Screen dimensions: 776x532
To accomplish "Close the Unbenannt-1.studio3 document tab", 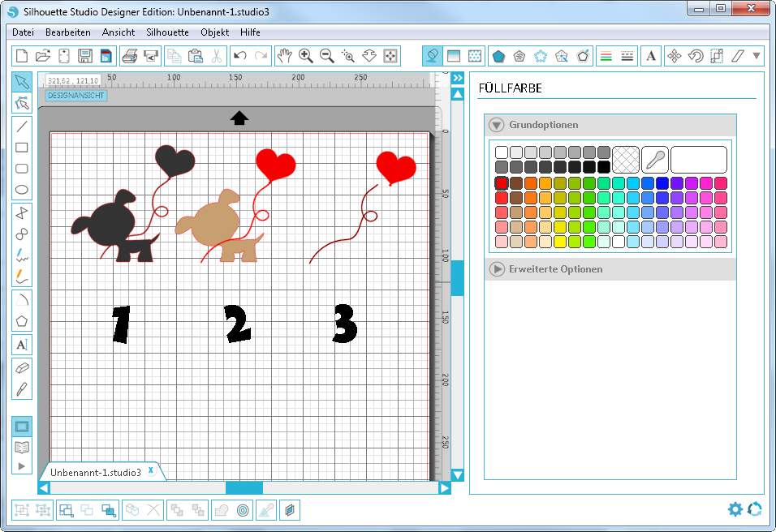I will click(150, 470).
